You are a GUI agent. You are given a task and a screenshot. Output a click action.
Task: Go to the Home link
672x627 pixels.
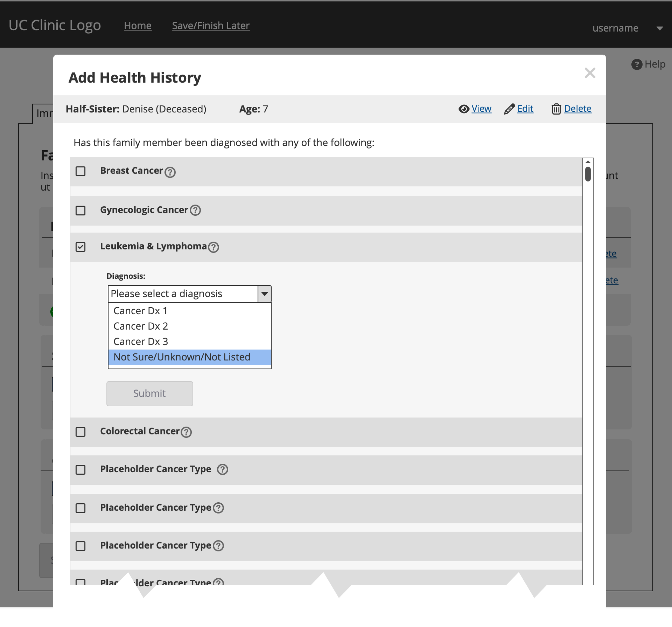tap(138, 25)
